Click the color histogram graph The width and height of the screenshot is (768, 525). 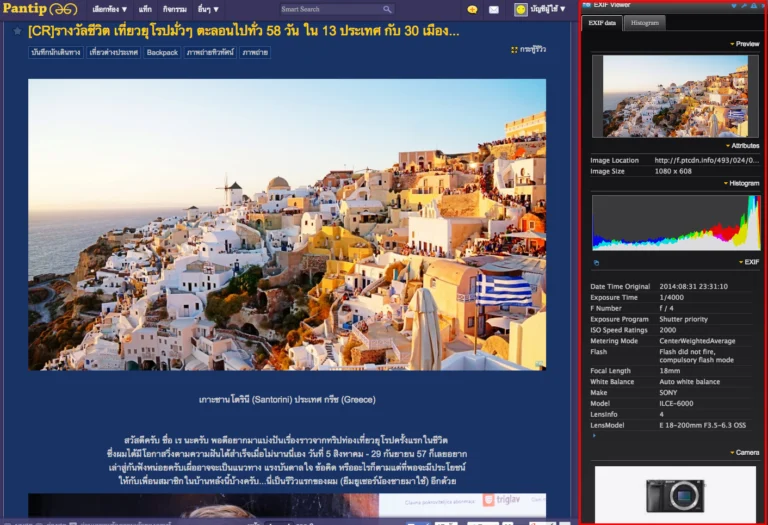tap(676, 223)
